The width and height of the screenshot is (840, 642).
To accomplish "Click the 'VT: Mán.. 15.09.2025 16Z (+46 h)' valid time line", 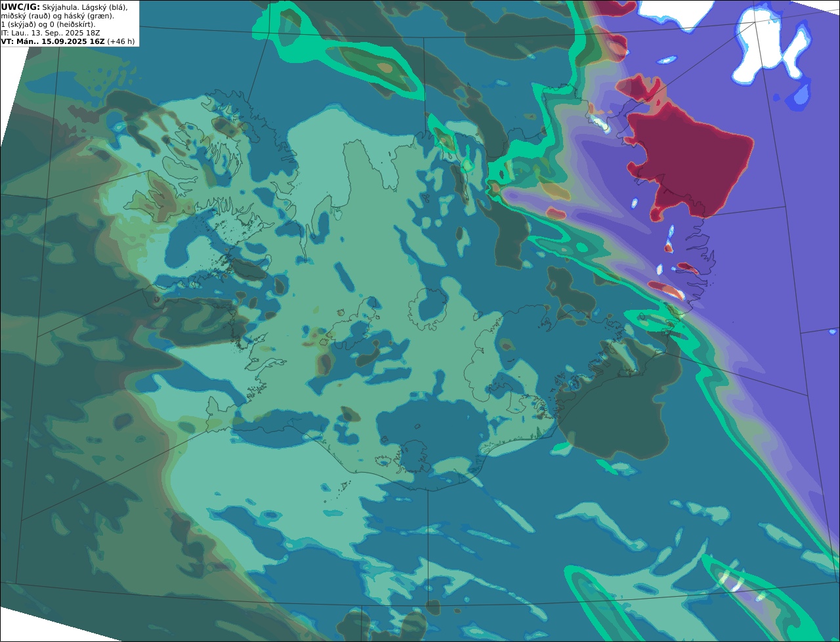I will click(68, 41).
